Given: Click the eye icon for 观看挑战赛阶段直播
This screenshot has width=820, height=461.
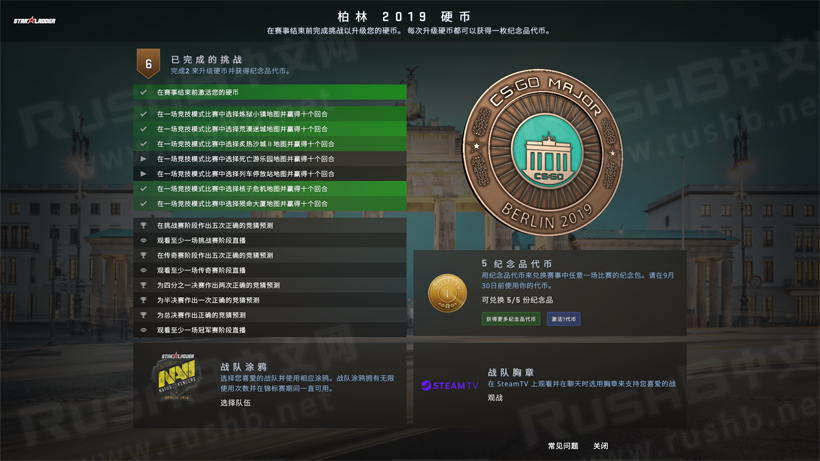Looking at the screenshot, I should point(144,241).
